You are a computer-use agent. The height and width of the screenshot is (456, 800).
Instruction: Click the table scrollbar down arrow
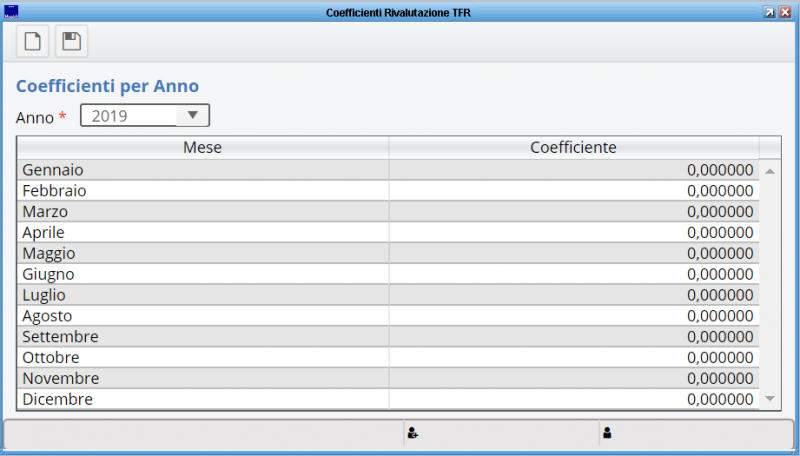click(770, 398)
